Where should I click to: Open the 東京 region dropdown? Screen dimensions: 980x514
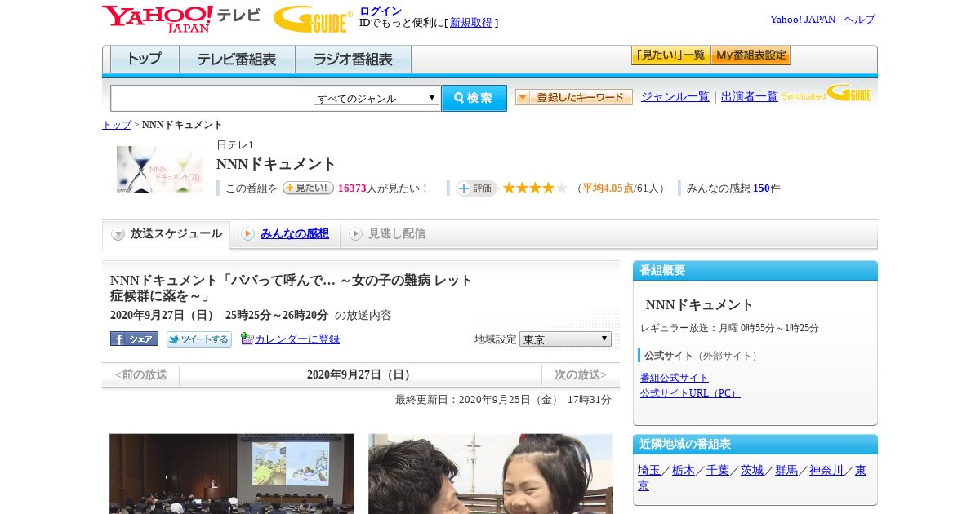click(565, 339)
